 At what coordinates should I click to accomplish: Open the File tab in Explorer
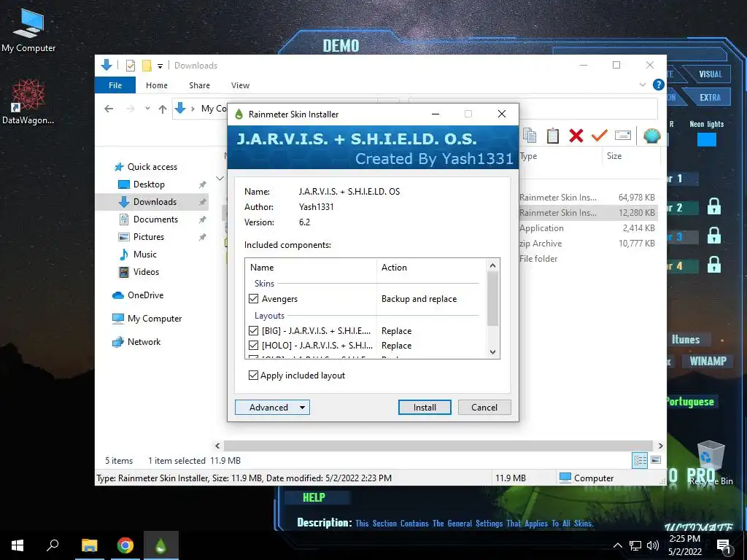click(115, 85)
